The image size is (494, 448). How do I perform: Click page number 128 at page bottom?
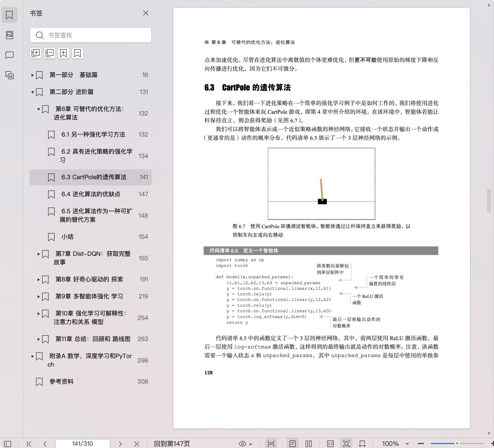208,373
